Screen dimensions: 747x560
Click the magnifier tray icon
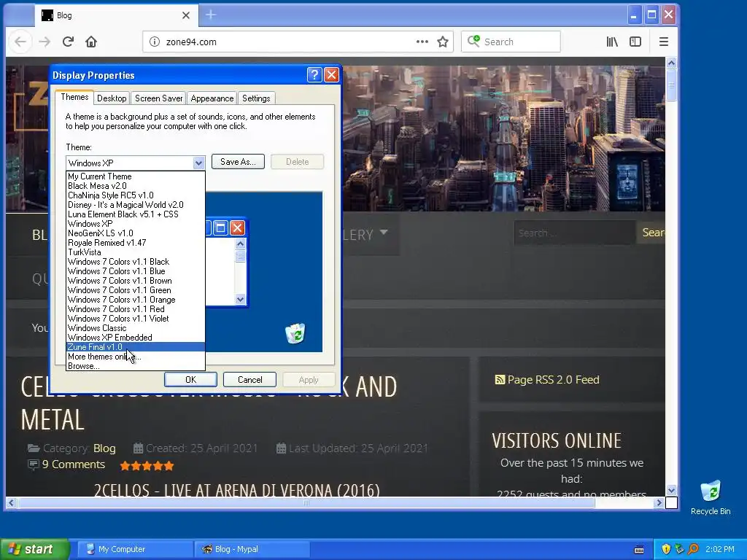694,549
